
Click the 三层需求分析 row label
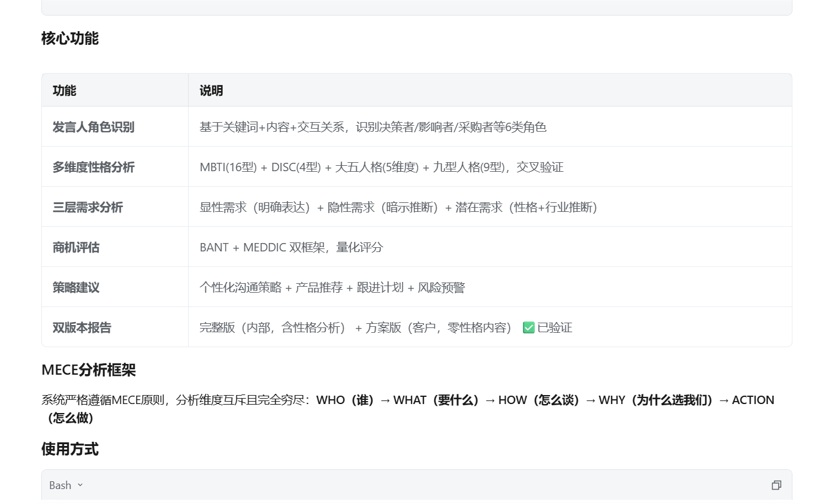87,207
